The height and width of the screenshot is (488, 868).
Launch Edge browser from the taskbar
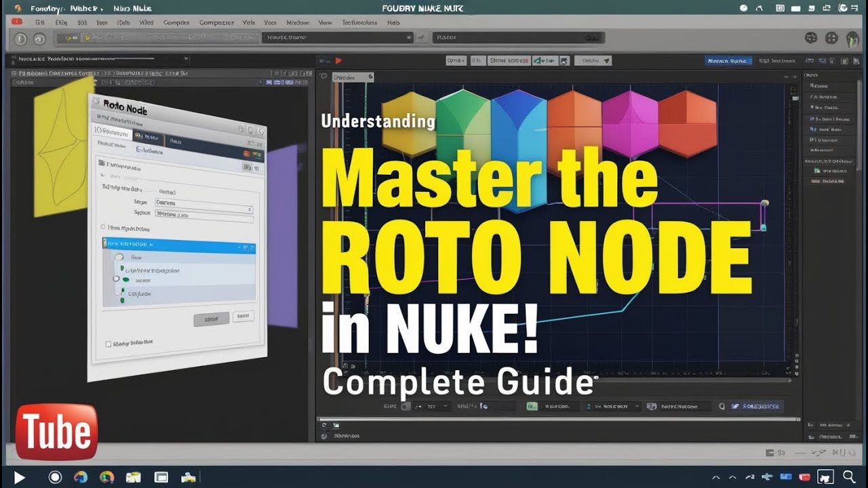81,477
